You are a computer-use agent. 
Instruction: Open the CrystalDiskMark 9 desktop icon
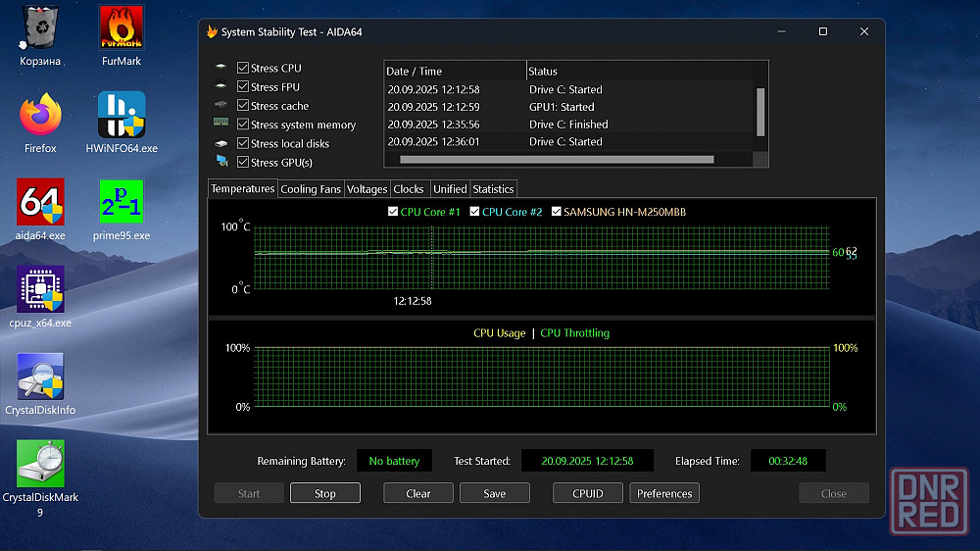(x=40, y=465)
